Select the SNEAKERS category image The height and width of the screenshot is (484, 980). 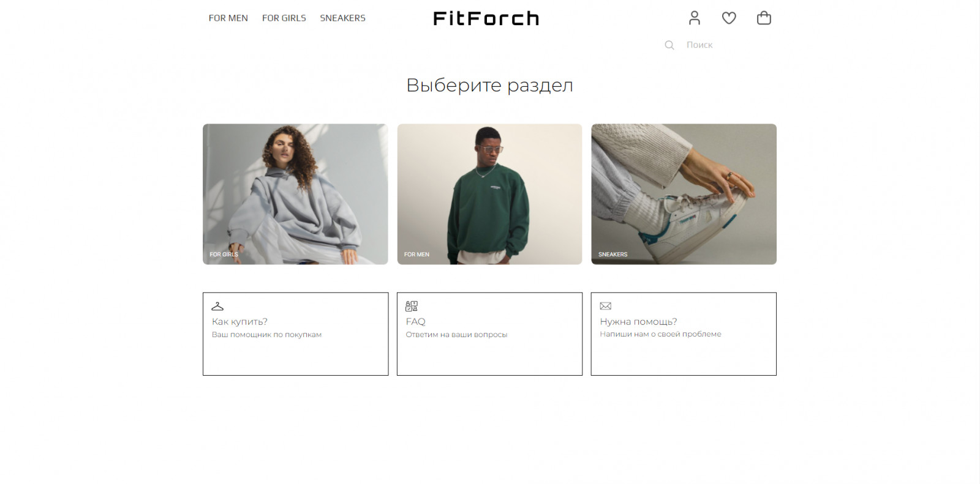[684, 194]
